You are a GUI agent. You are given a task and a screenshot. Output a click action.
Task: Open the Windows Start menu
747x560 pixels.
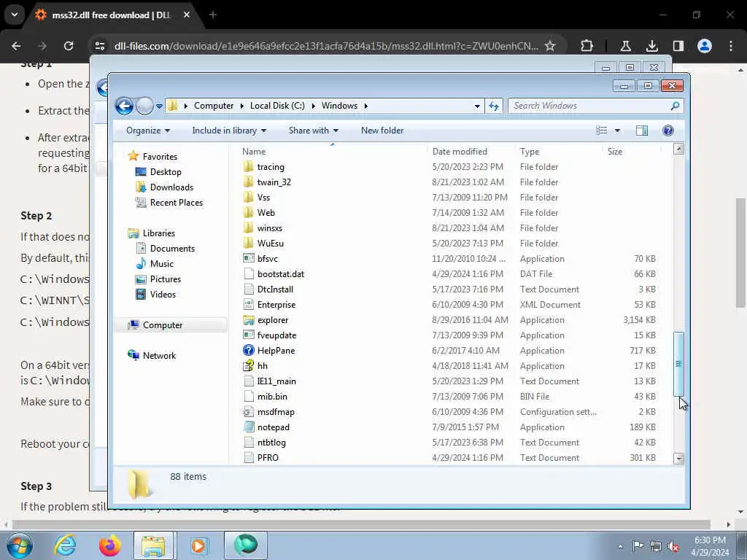coord(20,545)
